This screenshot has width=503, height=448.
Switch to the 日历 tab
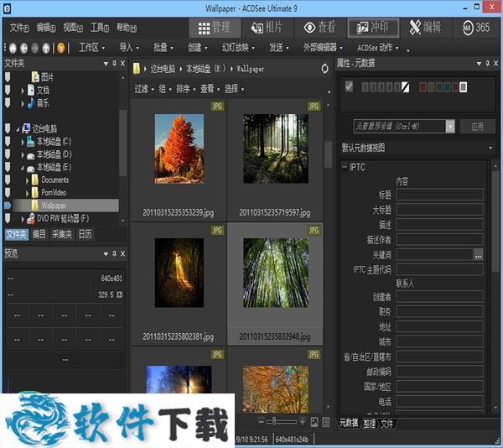85,234
